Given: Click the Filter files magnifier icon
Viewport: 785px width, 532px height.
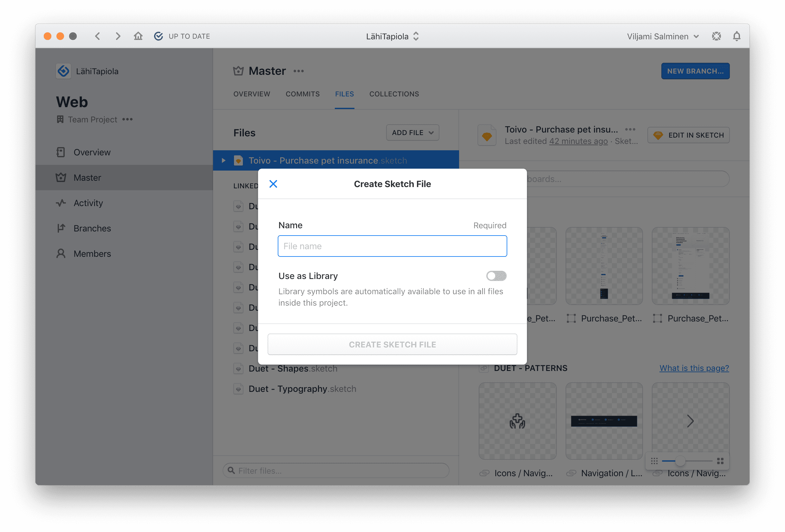Looking at the screenshot, I should 231,470.
